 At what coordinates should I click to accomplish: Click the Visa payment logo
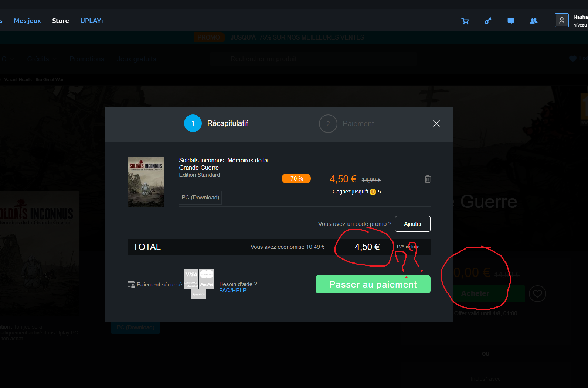(191, 274)
